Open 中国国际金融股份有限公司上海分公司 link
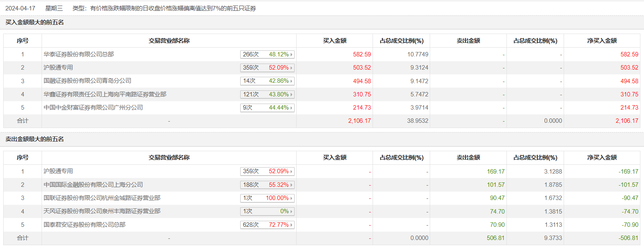 (x=93, y=185)
